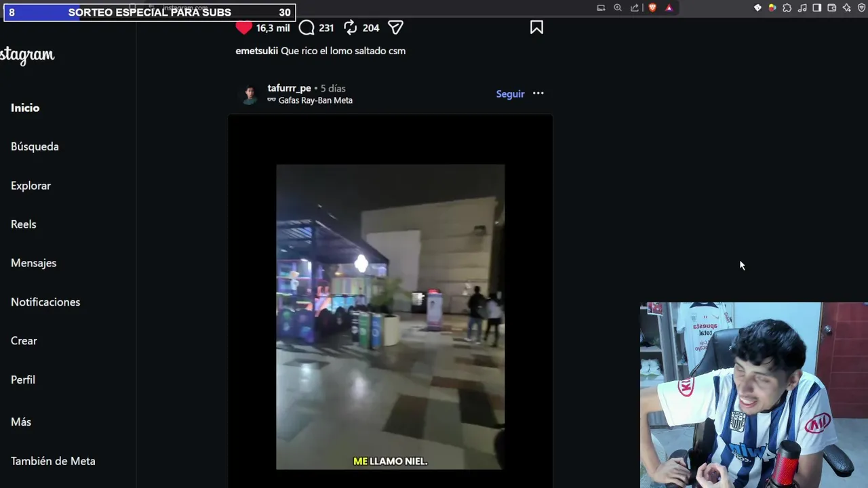
Task: Save the post with the bookmark icon
Action: (x=536, y=27)
